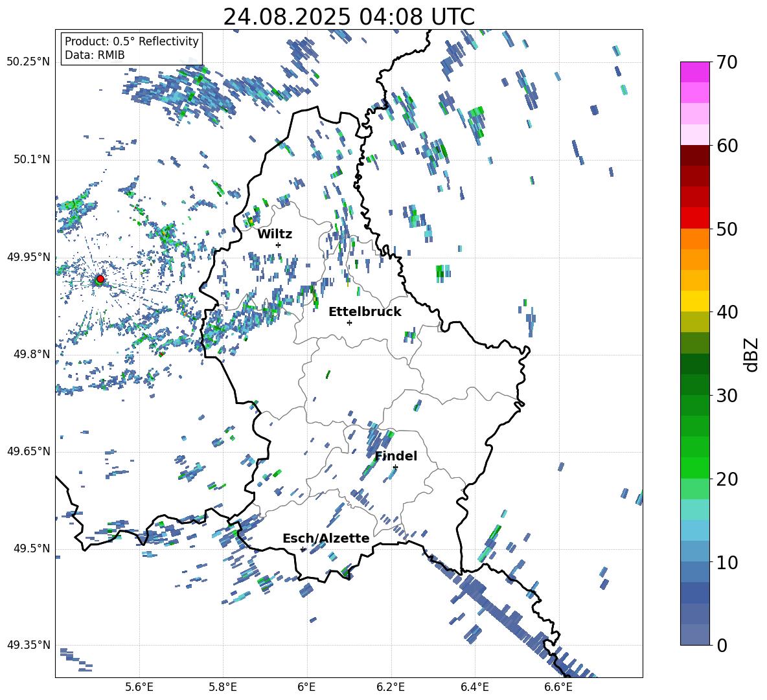Click the 6.6°E longitude label
The height and width of the screenshot is (700, 767).
(558, 687)
